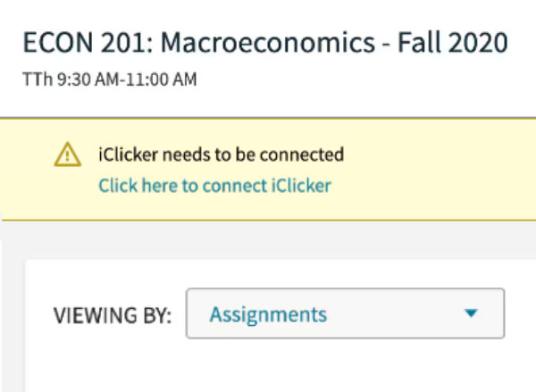The height and width of the screenshot is (392, 536).
Task: Click the "iClicker needs to be connected" message
Action: tap(221, 154)
